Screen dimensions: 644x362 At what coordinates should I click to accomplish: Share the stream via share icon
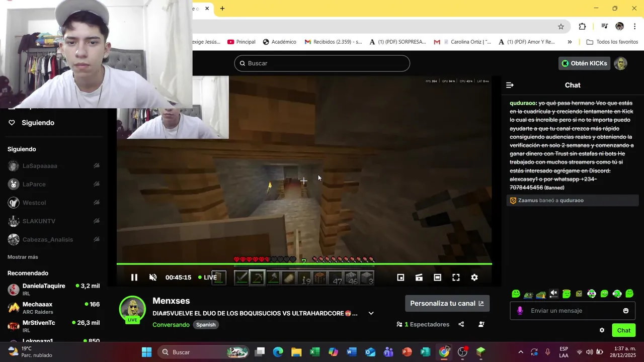tap(461, 324)
